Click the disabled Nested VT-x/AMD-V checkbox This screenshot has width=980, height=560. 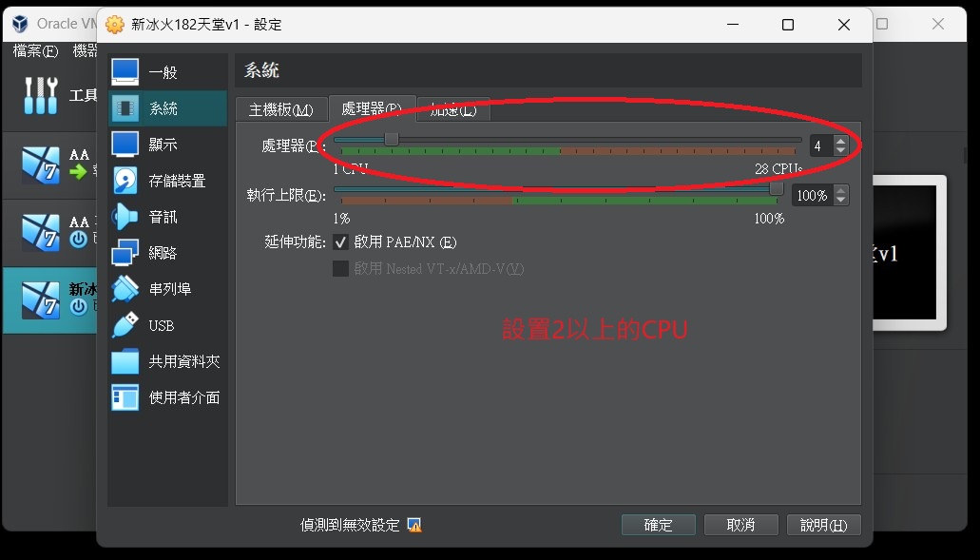coord(340,269)
